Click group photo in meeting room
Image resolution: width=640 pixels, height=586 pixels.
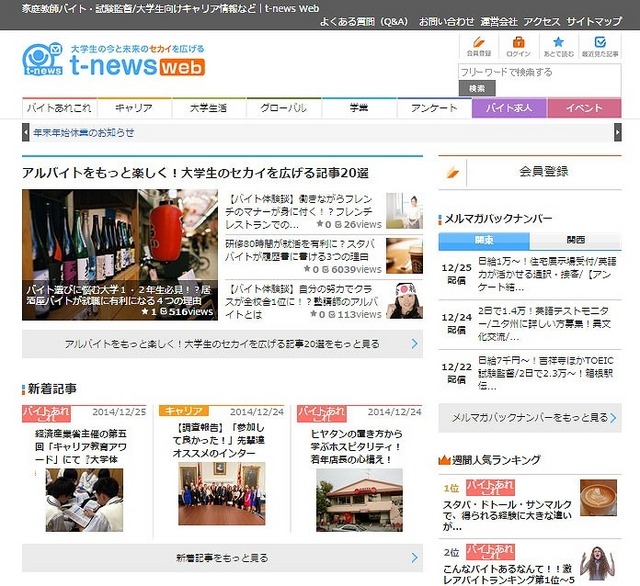point(222,493)
